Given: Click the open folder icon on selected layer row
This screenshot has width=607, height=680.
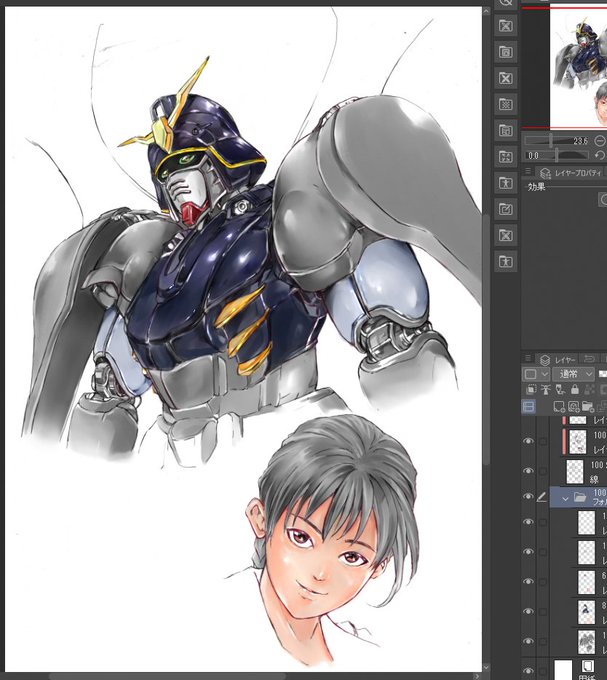Looking at the screenshot, I should tap(580, 497).
